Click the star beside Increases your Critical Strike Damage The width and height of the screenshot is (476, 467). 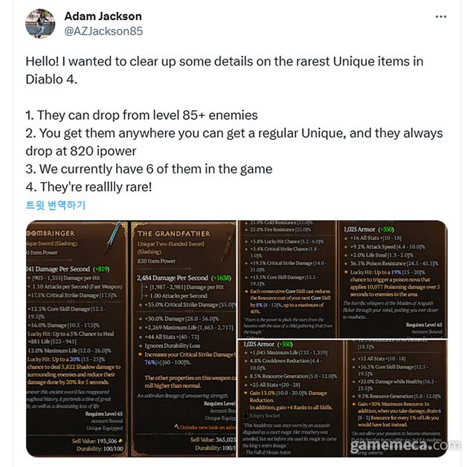coord(140,354)
